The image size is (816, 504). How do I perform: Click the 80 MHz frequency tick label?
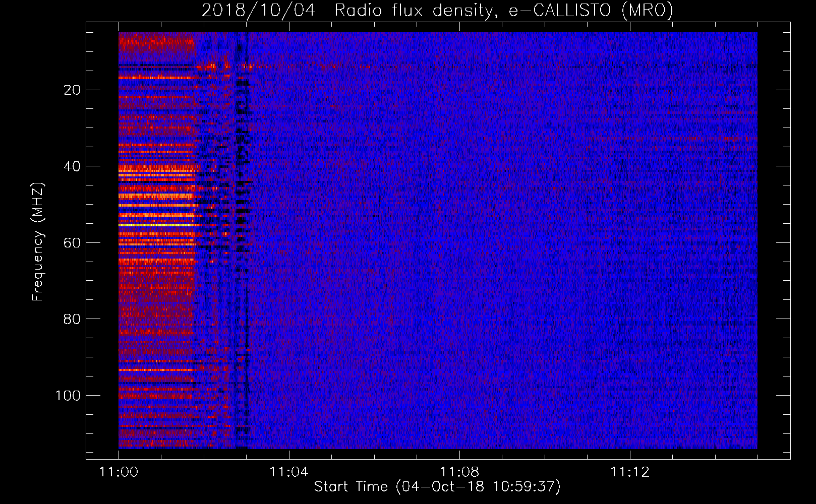pos(73,319)
